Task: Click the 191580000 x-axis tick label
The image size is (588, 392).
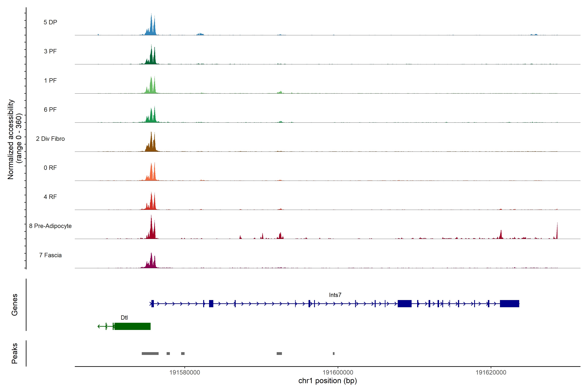Action: 185,373
